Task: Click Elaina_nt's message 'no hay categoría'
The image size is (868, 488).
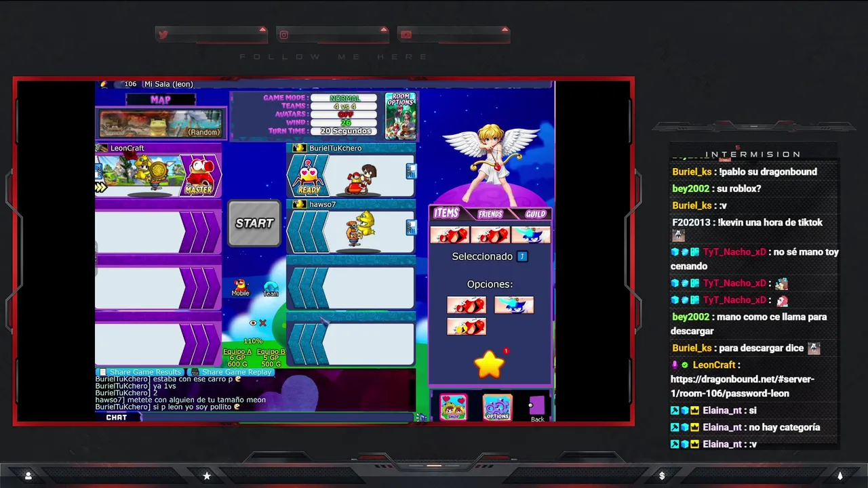Action: pyautogui.click(x=784, y=427)
